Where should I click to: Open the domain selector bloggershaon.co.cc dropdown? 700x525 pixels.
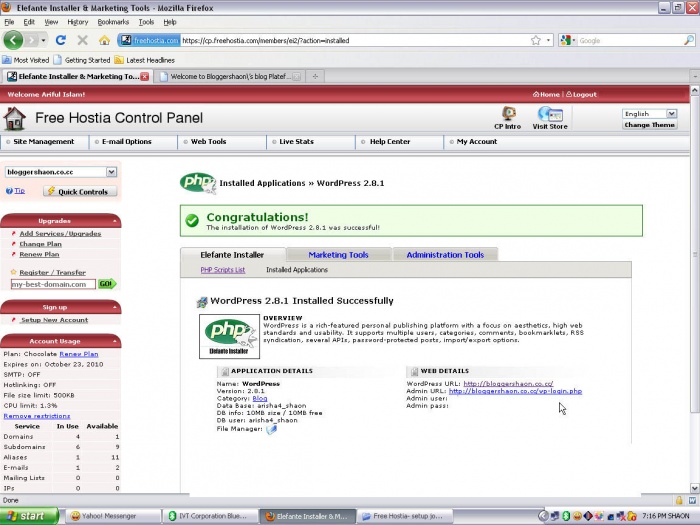tap(112, 172)
